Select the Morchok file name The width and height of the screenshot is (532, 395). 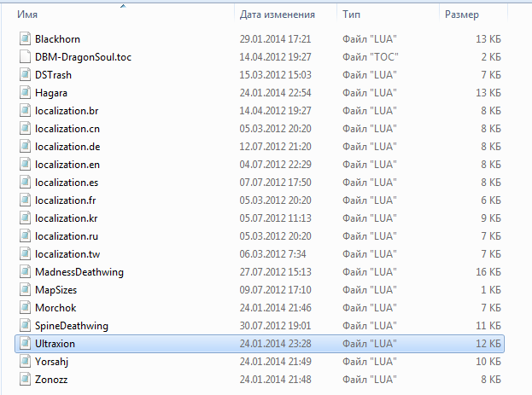click(x=56, y=307)
